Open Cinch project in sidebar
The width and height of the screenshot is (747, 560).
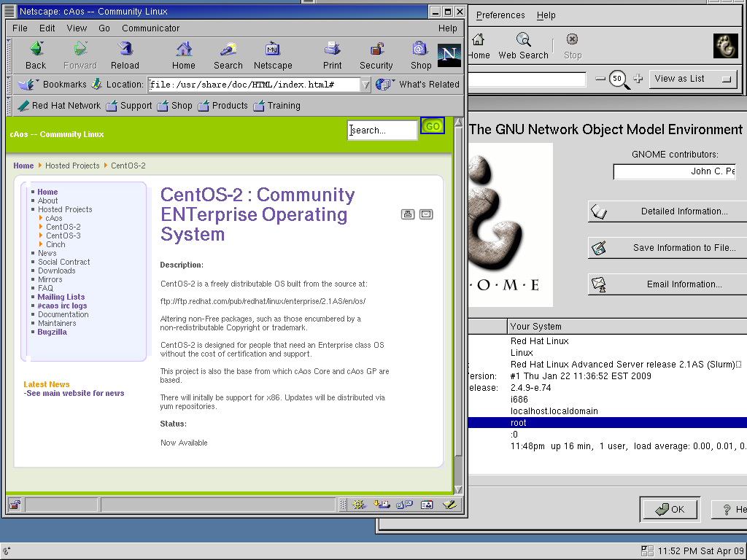tap(55, 244)
